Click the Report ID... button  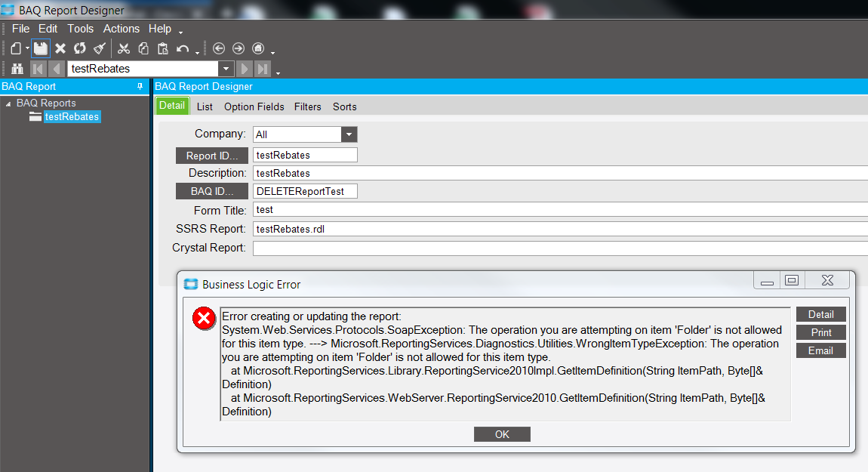click(212, 156)
